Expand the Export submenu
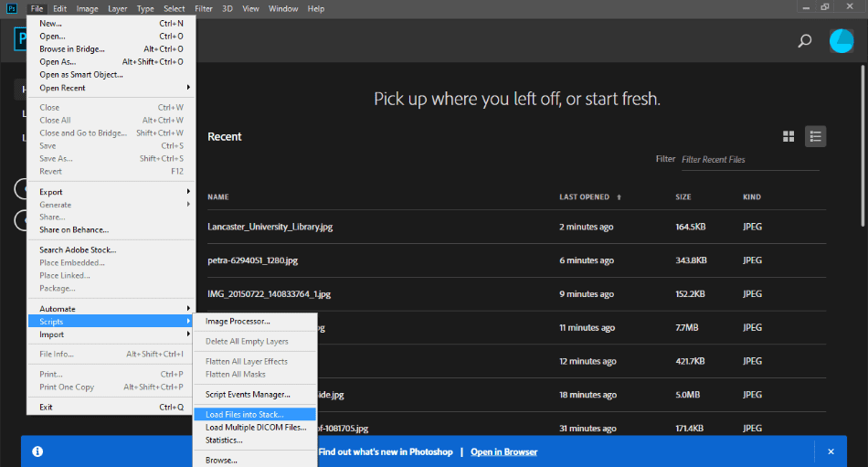The height and width of the screenshot is (467, 868). [x=111, y=192]
